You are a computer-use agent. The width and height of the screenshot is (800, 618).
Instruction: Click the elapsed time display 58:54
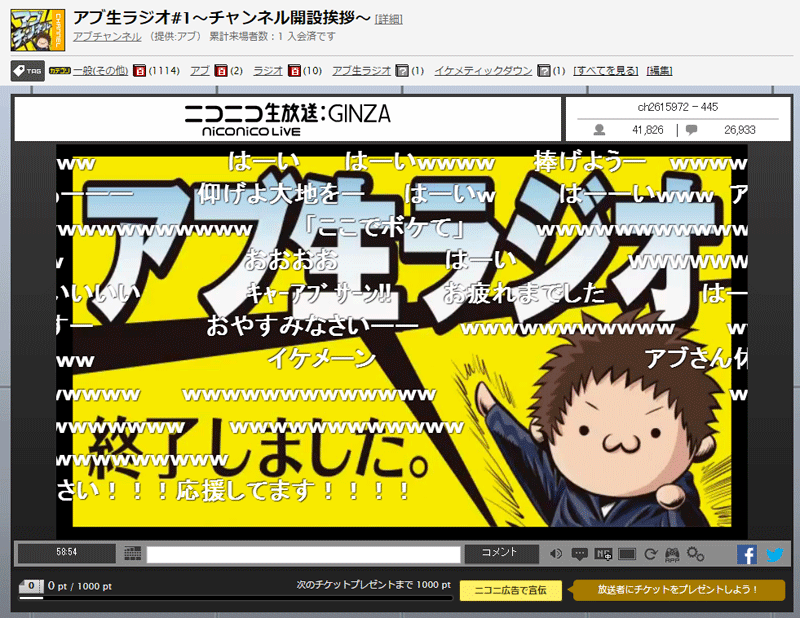pyautogui.click(x=67, y=552)
